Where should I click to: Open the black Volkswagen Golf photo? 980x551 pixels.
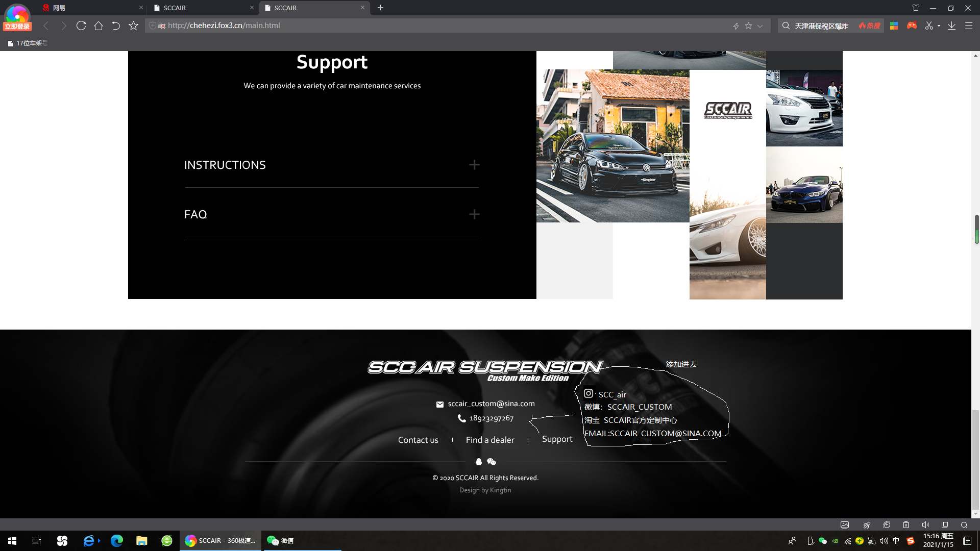click(x=612, y=146)
